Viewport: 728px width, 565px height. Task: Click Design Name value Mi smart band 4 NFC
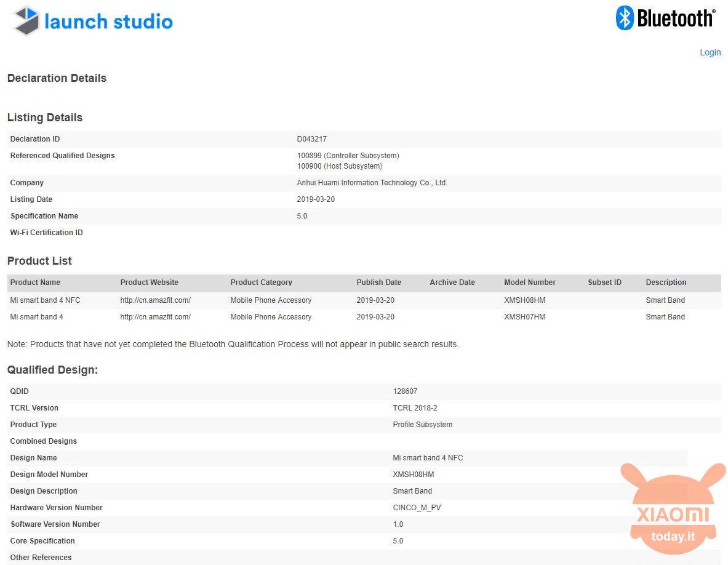pyautogui.click(x=428, y=458)
